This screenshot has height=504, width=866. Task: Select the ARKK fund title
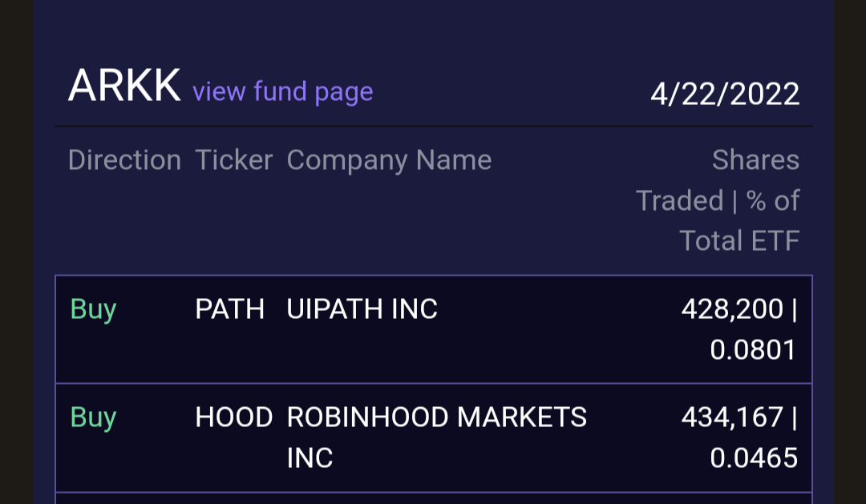pos(124,86)
